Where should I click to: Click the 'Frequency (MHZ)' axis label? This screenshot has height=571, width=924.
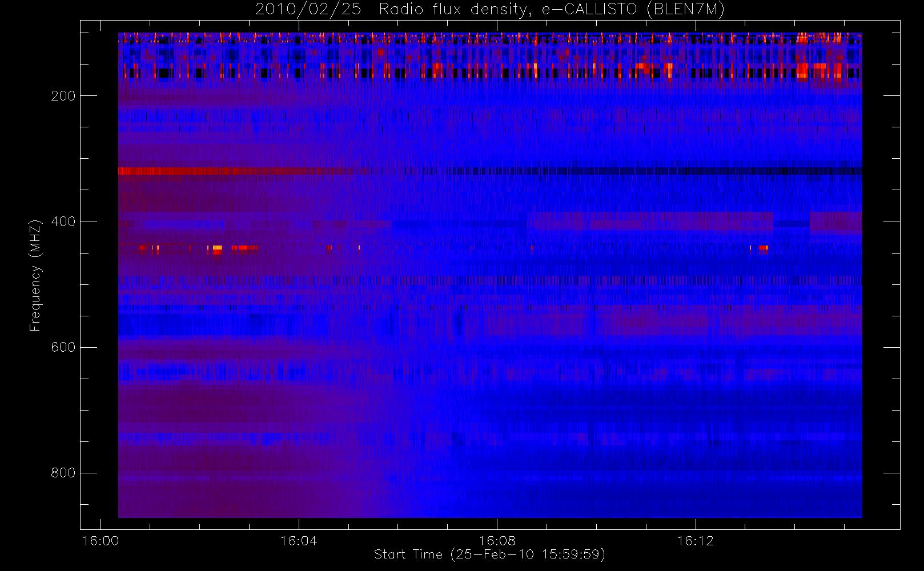[x=35, y=275]
